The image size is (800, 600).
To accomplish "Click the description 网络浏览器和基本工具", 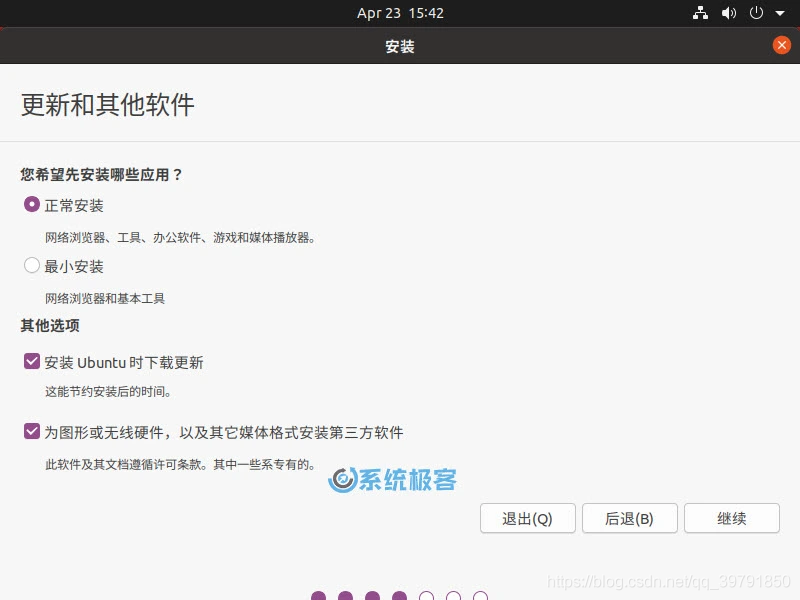I will pyautogui.click(x=105, y=298).
